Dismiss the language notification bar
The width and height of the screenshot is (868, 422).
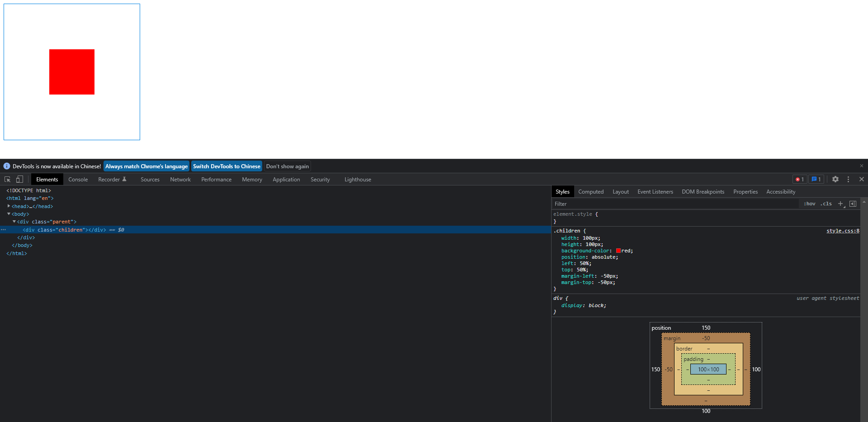862,166
